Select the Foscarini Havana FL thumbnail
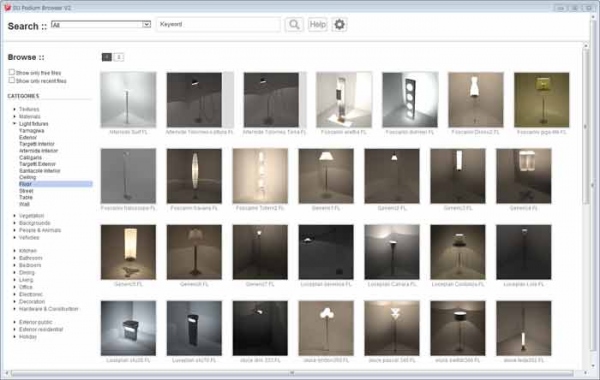This screenshot has height=380, width=600. tap(194, 176)
